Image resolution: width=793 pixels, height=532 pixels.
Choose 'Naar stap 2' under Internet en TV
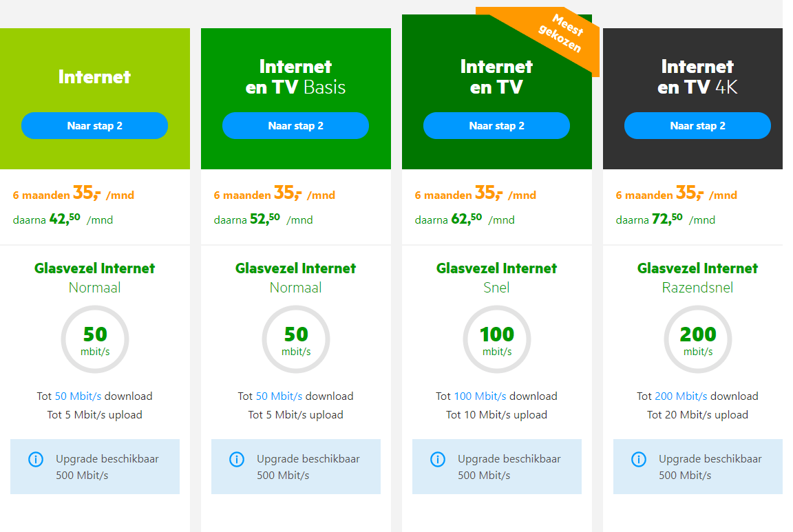pos(496,126)
